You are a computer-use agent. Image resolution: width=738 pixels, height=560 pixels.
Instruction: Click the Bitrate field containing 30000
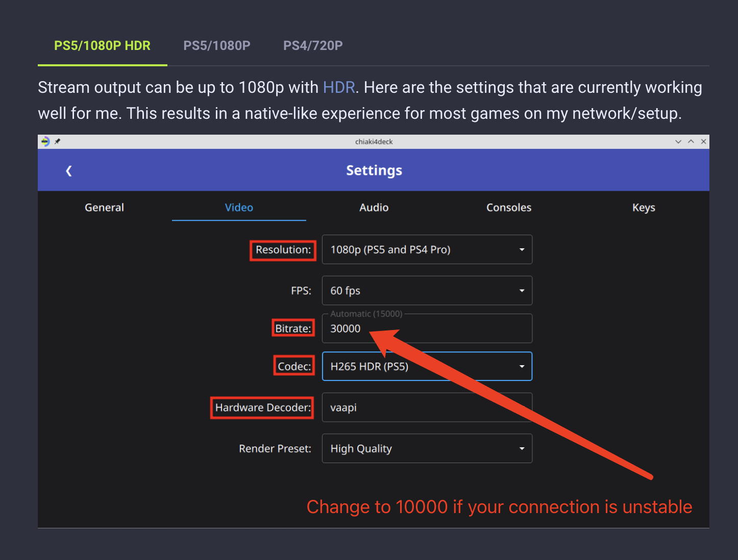[427, 328]
